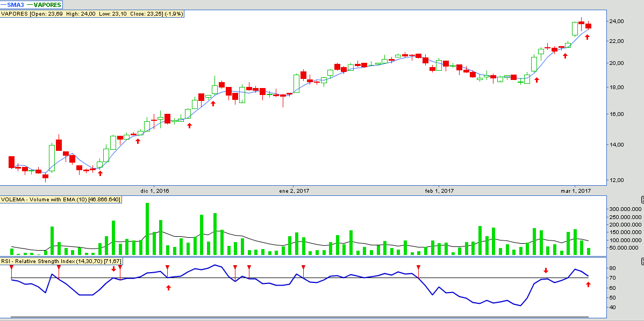Click the 40 level on RSI axis
Image resolution: width=644 pixels, height=321 pixels.
click(x=613, y=307)
